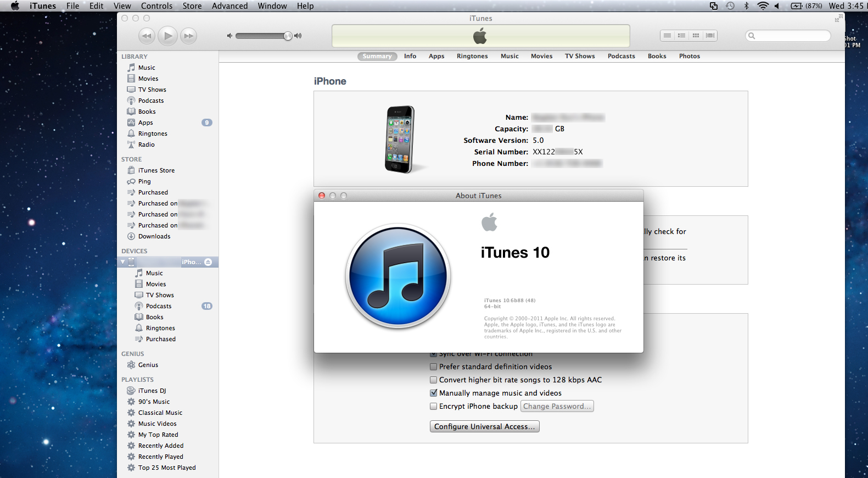Image resolution: width=868 pixels, height=478 pixels.
Task: Click the high volume speaker icon
Action: click(x=298, y=36)
